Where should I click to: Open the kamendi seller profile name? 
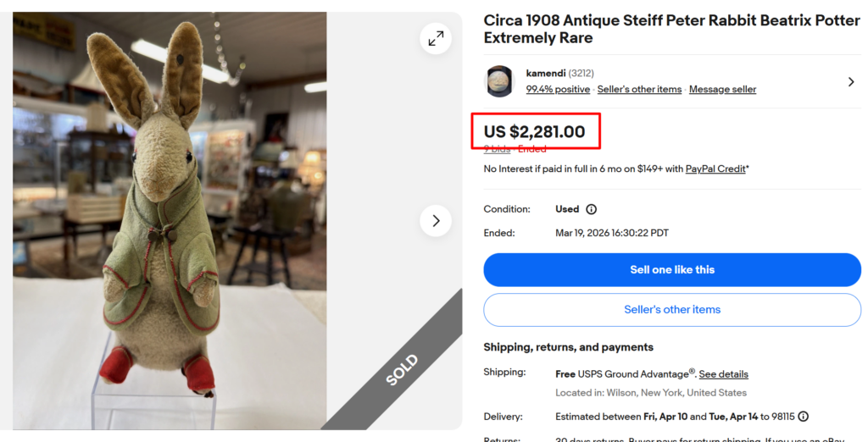click(545, 74)
